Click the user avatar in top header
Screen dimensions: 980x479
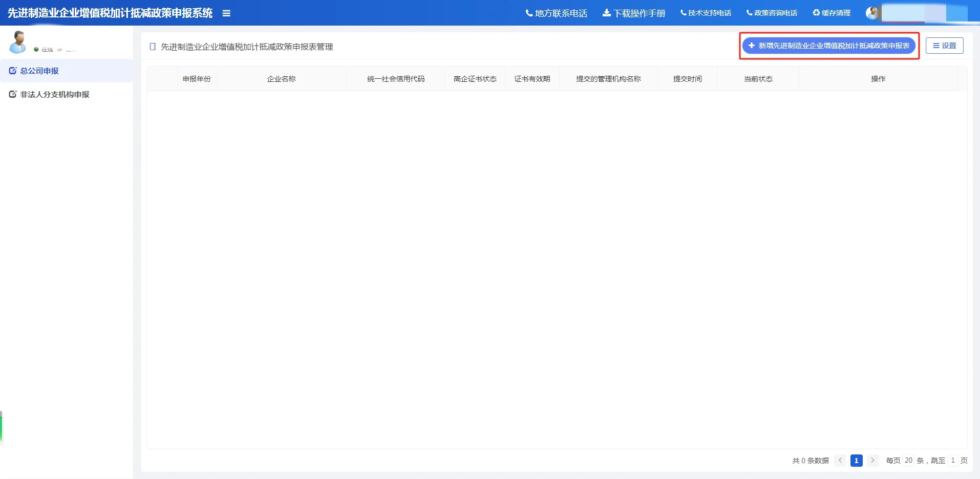pyautogui.click(x=872, y=13)
